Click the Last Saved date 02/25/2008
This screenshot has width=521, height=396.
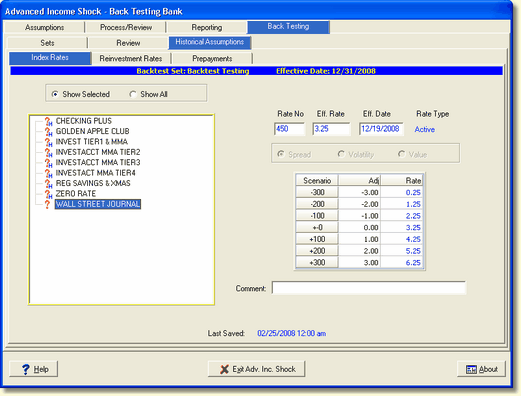coord(292,333)
